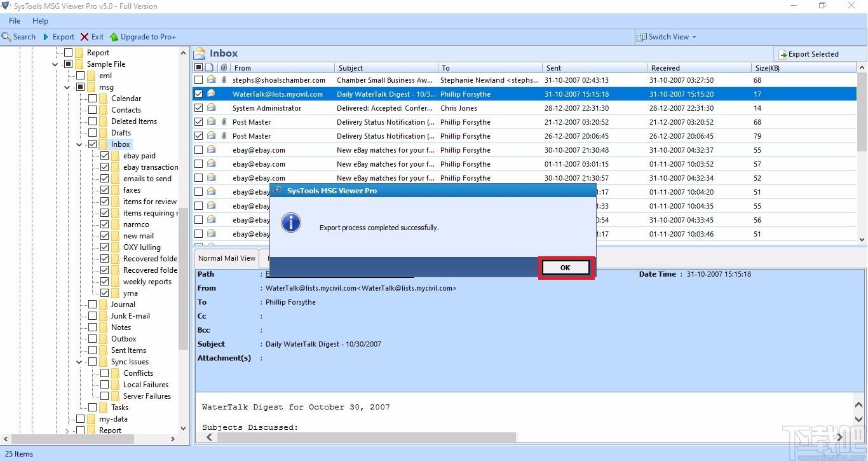Toggle the Calendar folder checkbox

point(93,99)
